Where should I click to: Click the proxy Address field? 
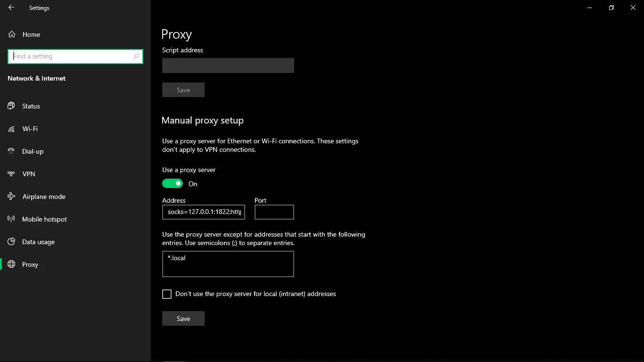click(x=204, y=212)
